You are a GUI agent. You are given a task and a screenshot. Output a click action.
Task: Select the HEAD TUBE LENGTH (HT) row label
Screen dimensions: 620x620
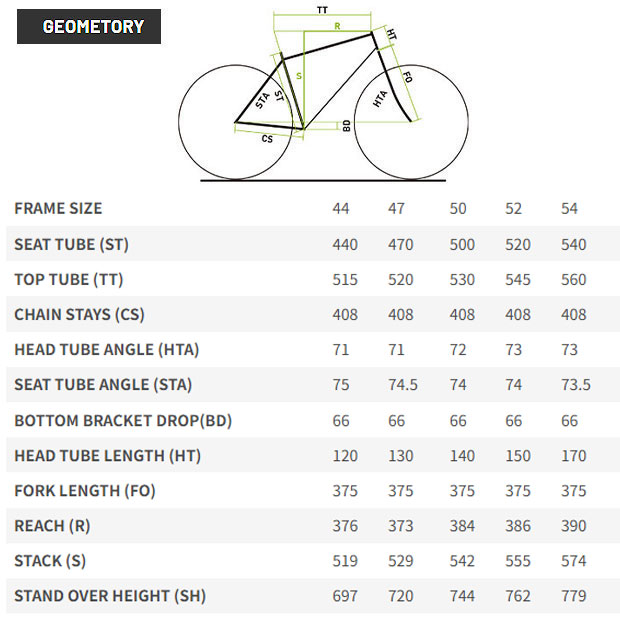point(107,455)
